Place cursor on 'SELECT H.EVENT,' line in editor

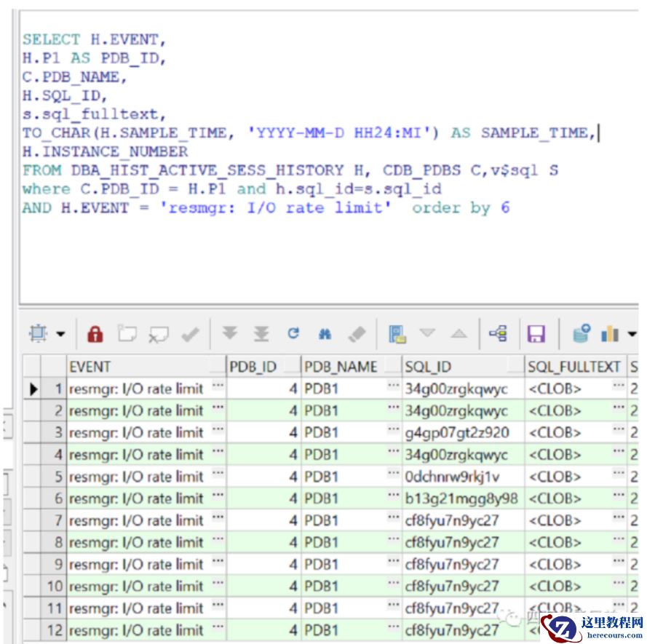point(94,39)
